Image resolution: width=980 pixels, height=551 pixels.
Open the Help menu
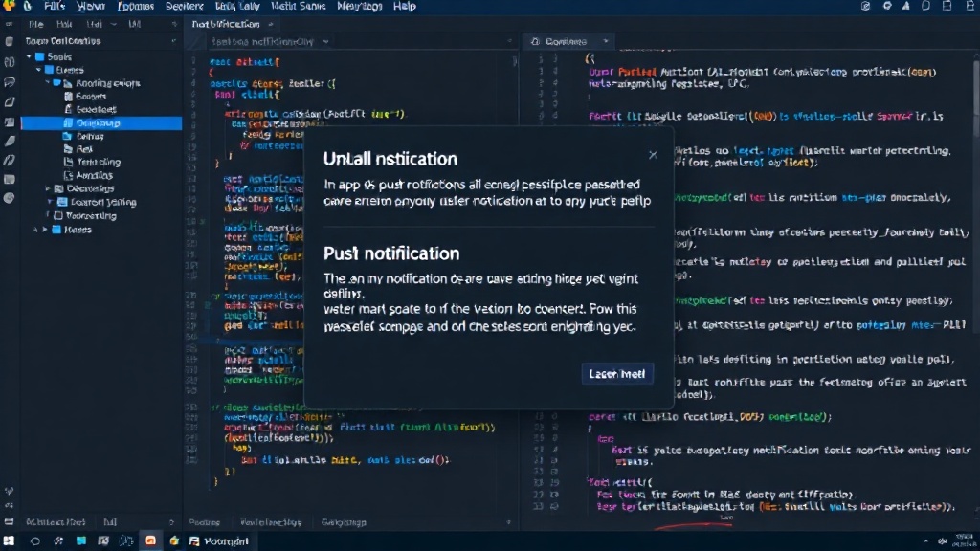pyautogui.click(x=405, y=7)
